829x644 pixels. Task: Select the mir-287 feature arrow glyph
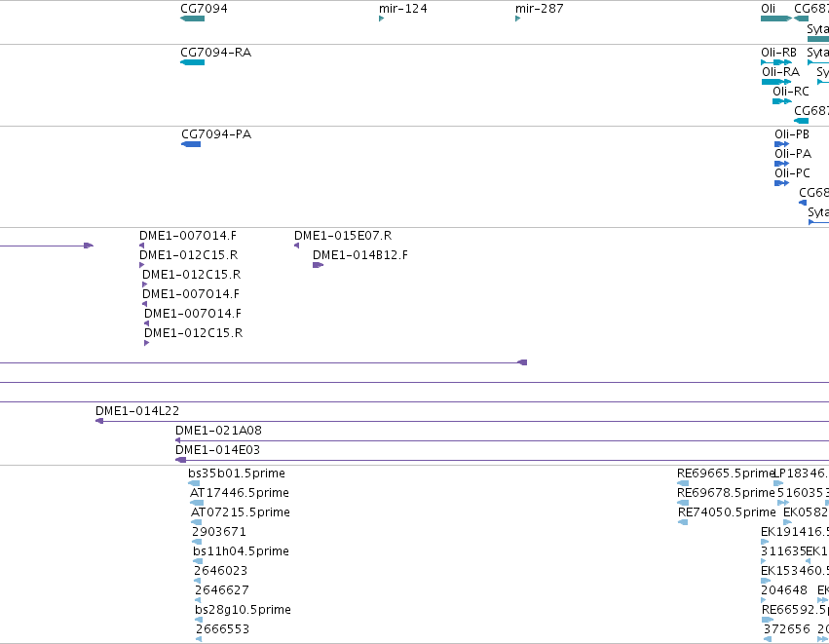click(x=517, y=19)
